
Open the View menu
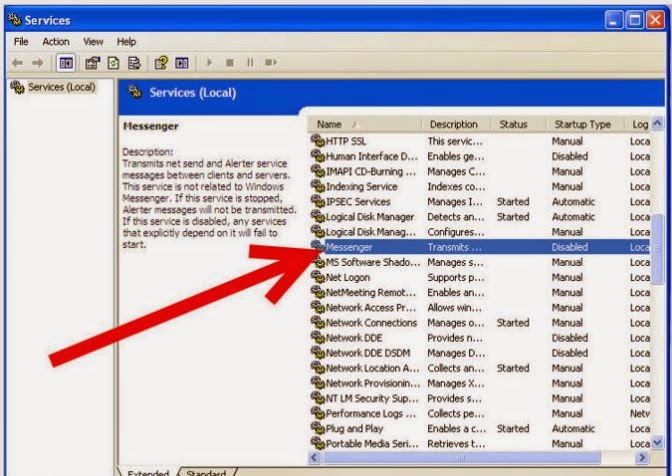pos(93,42)
